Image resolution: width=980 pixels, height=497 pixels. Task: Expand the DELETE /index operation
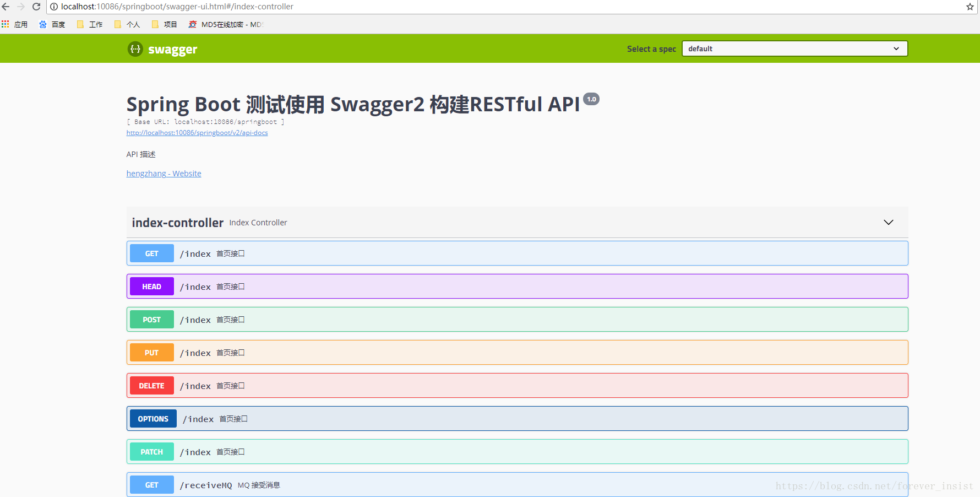pos(518,386)
